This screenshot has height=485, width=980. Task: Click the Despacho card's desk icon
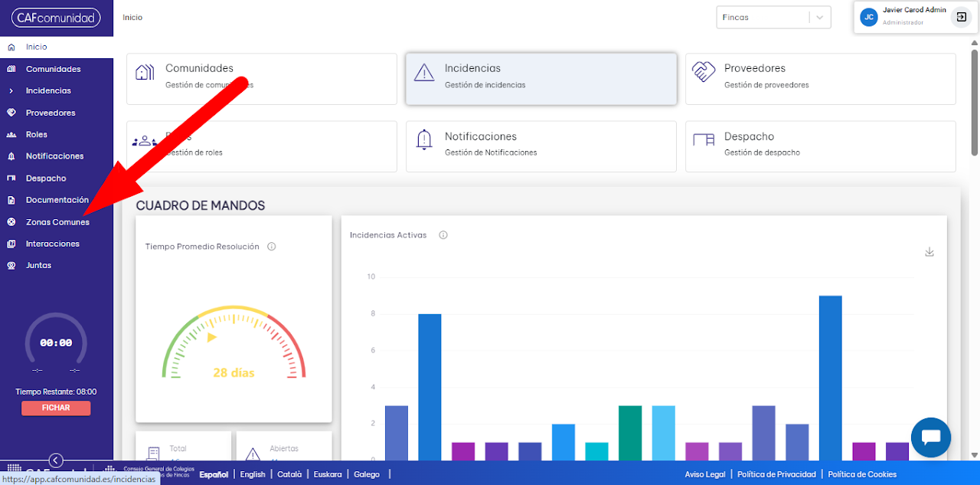[x=704, y=139]
